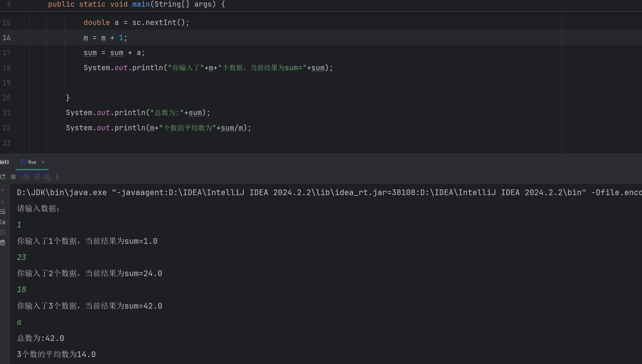Click console input value '23'
The image size is (642, 364).
tap(22, 257)
